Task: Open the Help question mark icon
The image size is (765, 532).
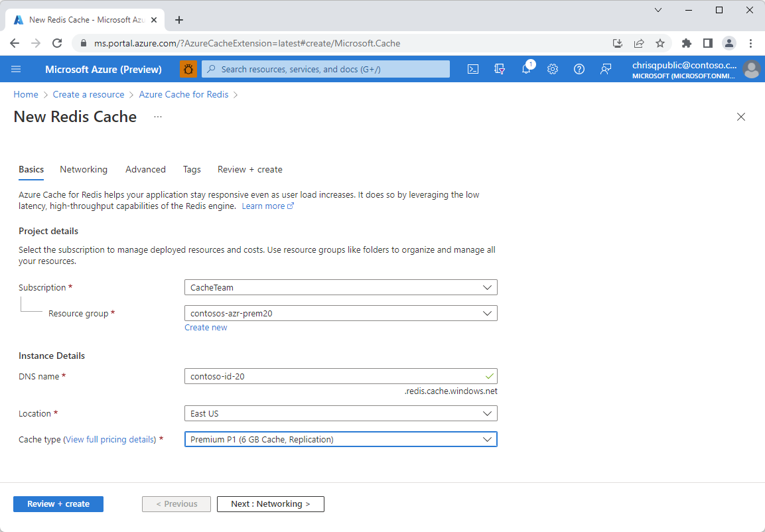Action: (579, 69)
